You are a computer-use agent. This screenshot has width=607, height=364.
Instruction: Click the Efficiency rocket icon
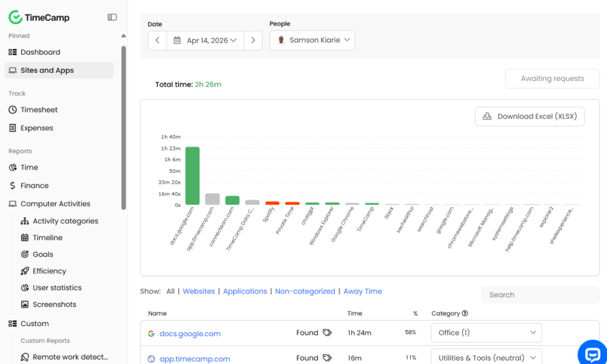point(25,271)
